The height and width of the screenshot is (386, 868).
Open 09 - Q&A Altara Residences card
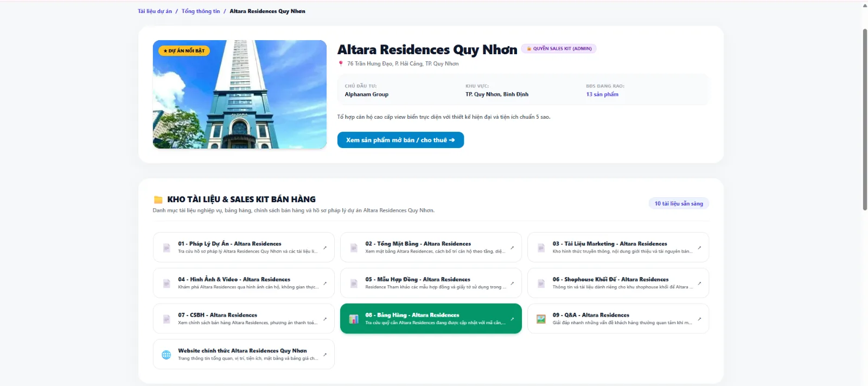618,319
